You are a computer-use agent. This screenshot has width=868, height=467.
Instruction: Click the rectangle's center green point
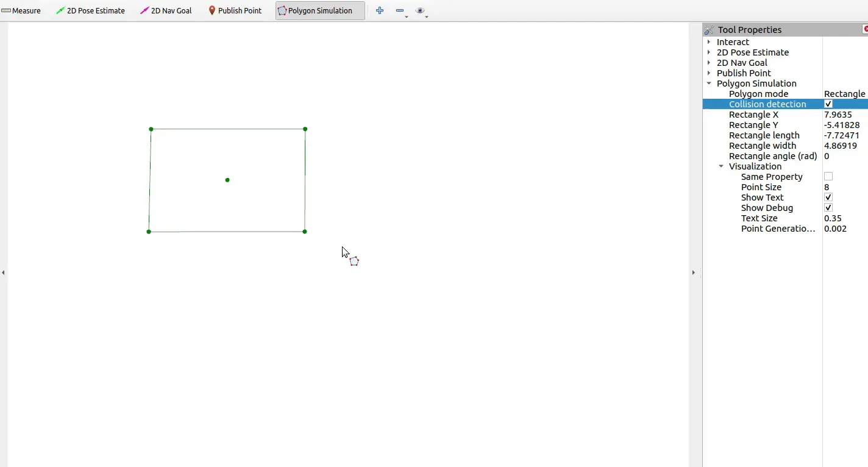(x=227, y=180)
